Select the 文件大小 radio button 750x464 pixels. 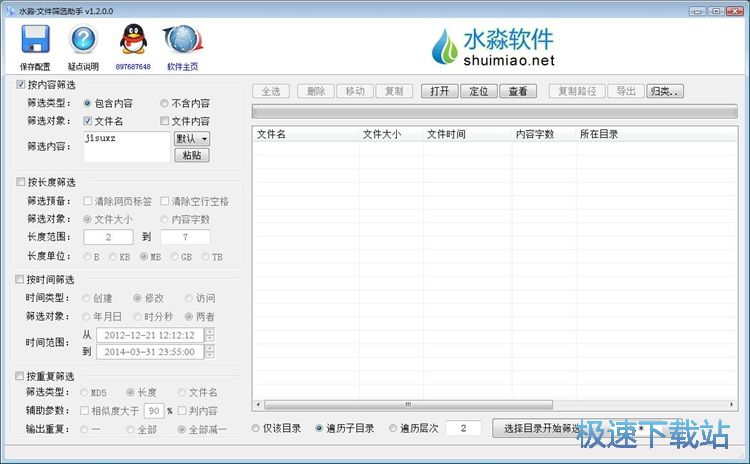pyautogui.click(x=87, y=219)
